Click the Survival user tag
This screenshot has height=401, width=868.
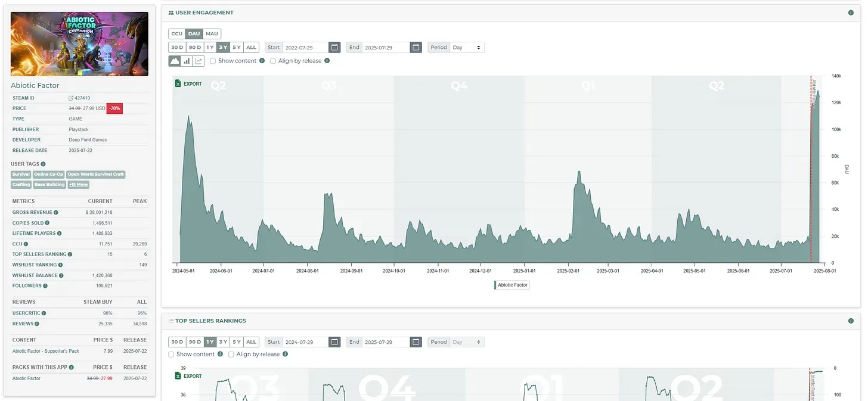21,175
